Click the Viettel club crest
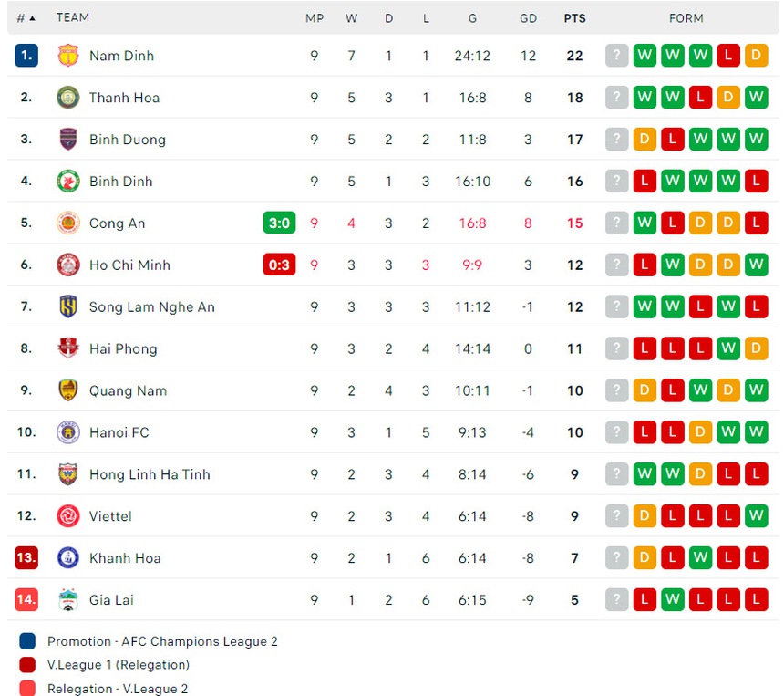784x696 pixels. point(67,515)
